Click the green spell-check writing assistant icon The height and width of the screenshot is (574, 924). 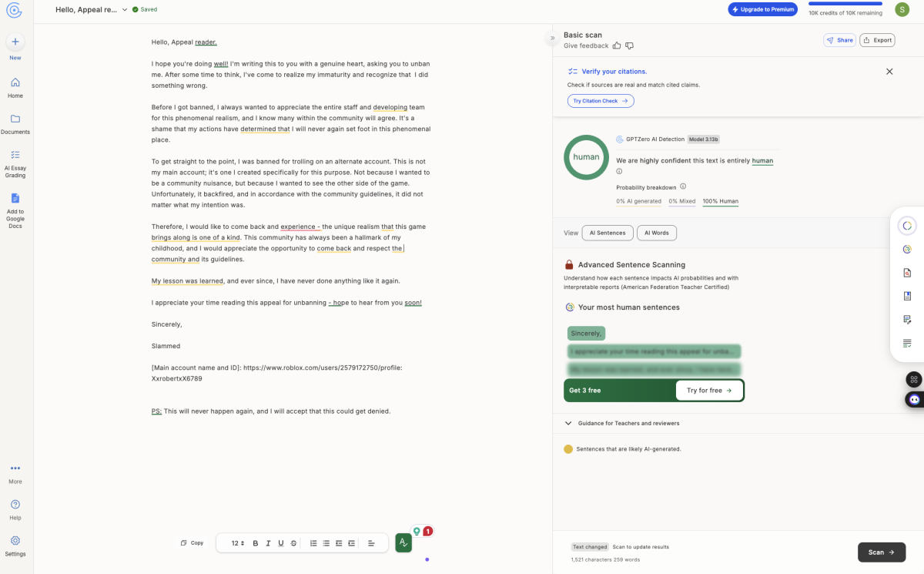pos(403,543)
